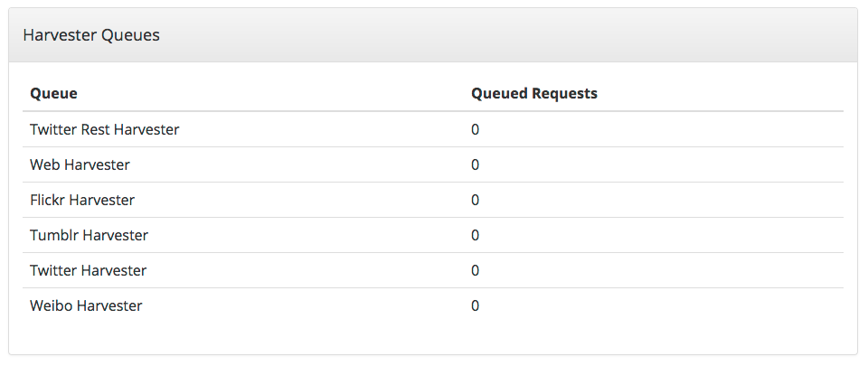Click the word Twitter in Twitter Rest Harvester
868x366 pixels.
(53, 129)
